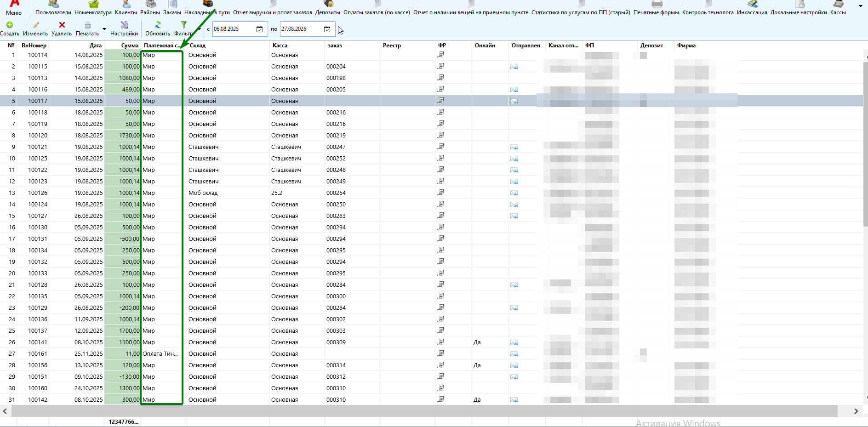
Task: Delete the selected record with Удалить
Action: tap(62, 28)
